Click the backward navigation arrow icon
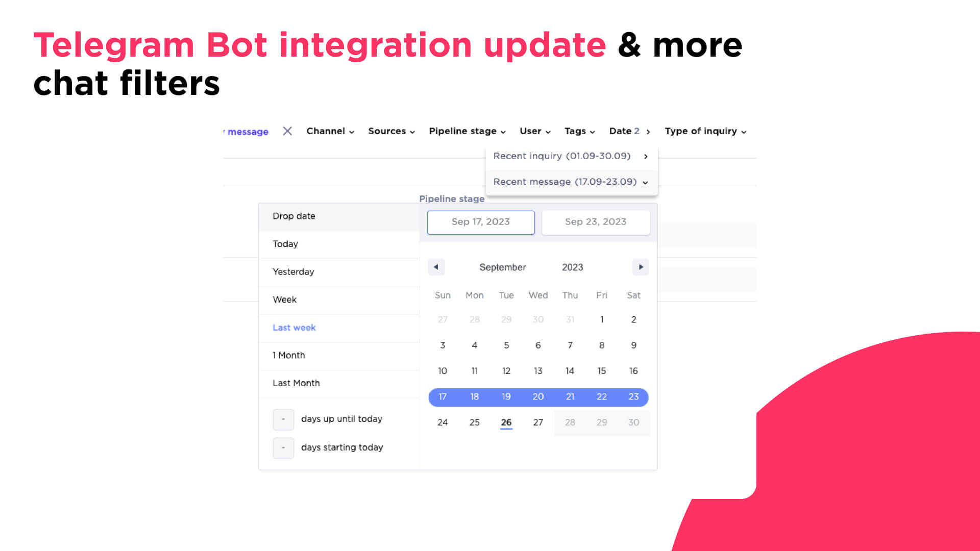Screen dimensions: 980x551 pos(435,266)
